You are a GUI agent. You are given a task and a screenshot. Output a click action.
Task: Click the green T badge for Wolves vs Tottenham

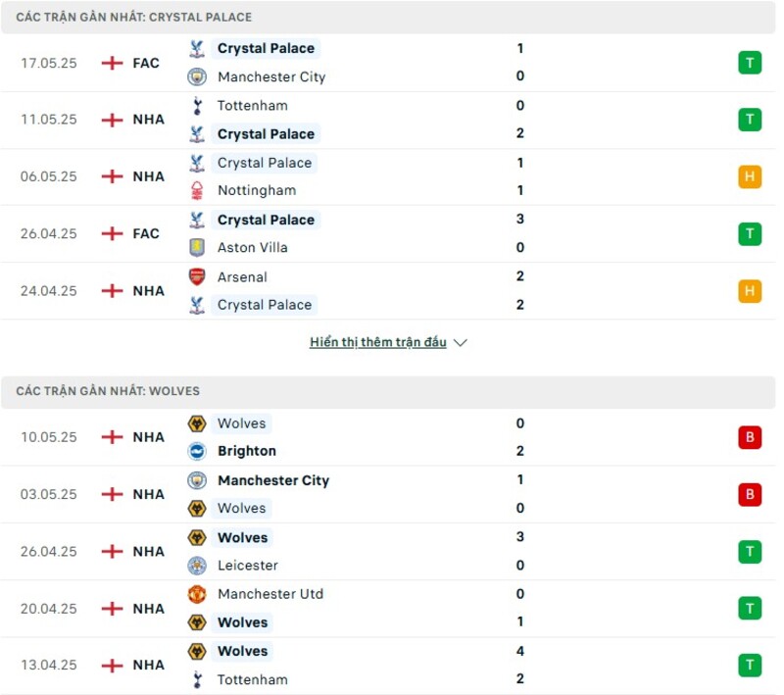click(750, 665)
